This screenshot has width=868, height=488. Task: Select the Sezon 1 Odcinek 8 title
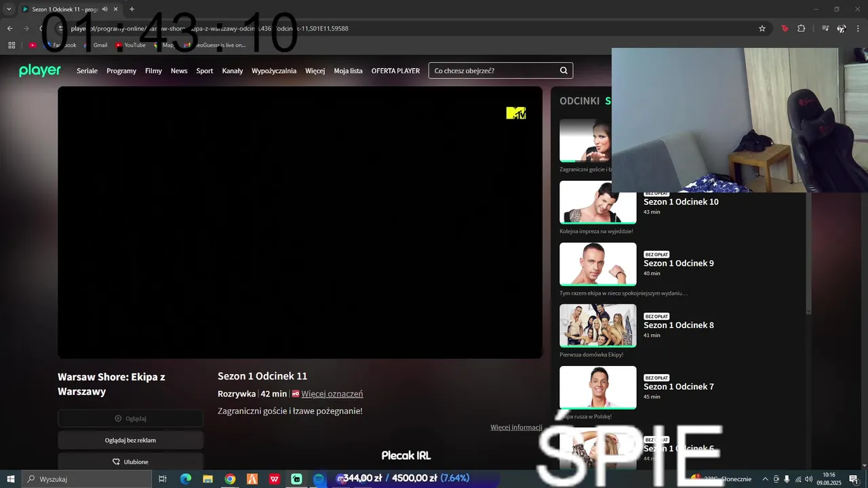click(x=679, y=325)
